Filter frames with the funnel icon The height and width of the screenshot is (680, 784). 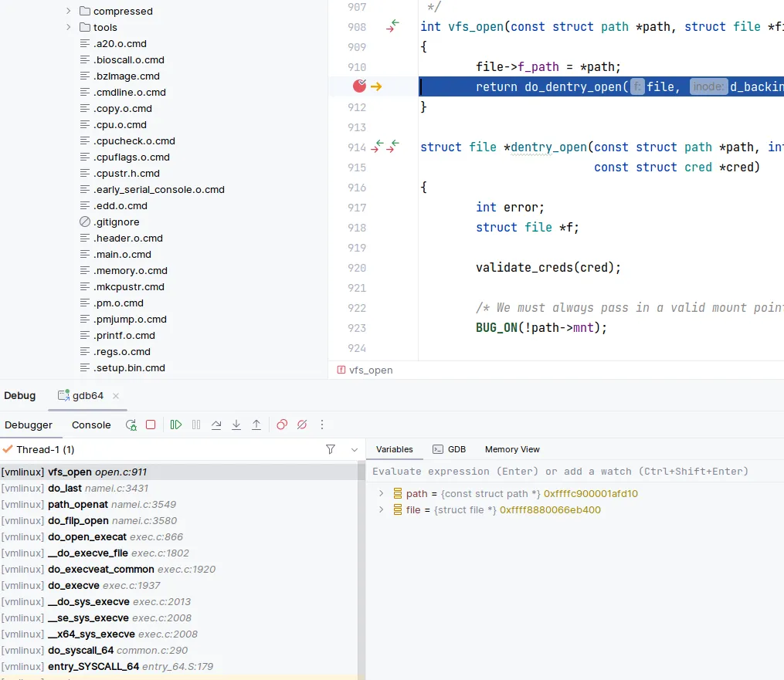coord(331,449)
